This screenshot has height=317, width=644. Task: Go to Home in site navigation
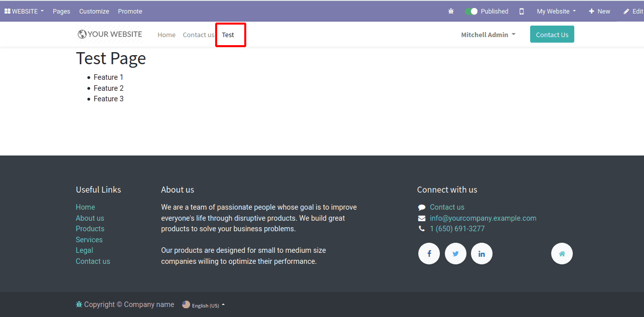click(167, 35)
